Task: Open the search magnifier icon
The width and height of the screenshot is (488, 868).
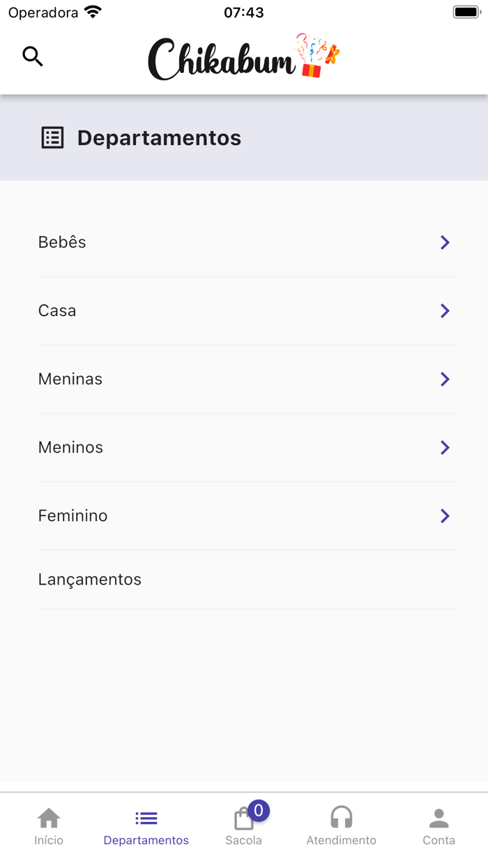Action: pyautogui.click(x=33, y=56)
